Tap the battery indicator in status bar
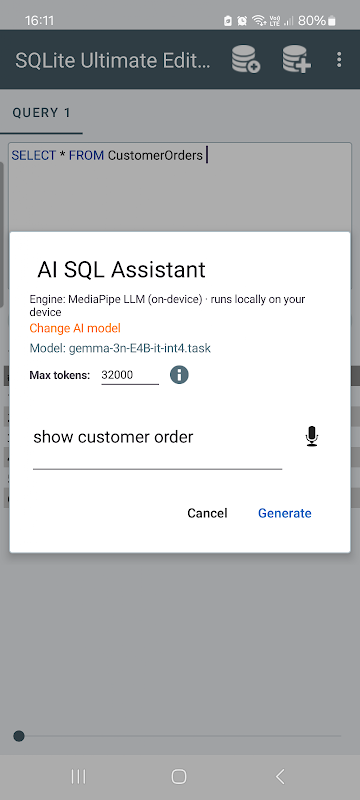This screenshot has width=360, height=800. (332, 21)
